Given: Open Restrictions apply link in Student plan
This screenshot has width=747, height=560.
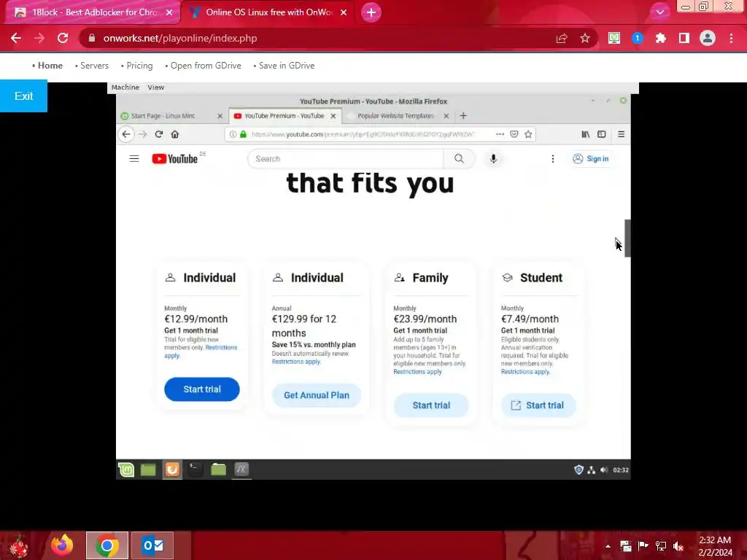Looking at the screenshot, I should coord(525,372).
